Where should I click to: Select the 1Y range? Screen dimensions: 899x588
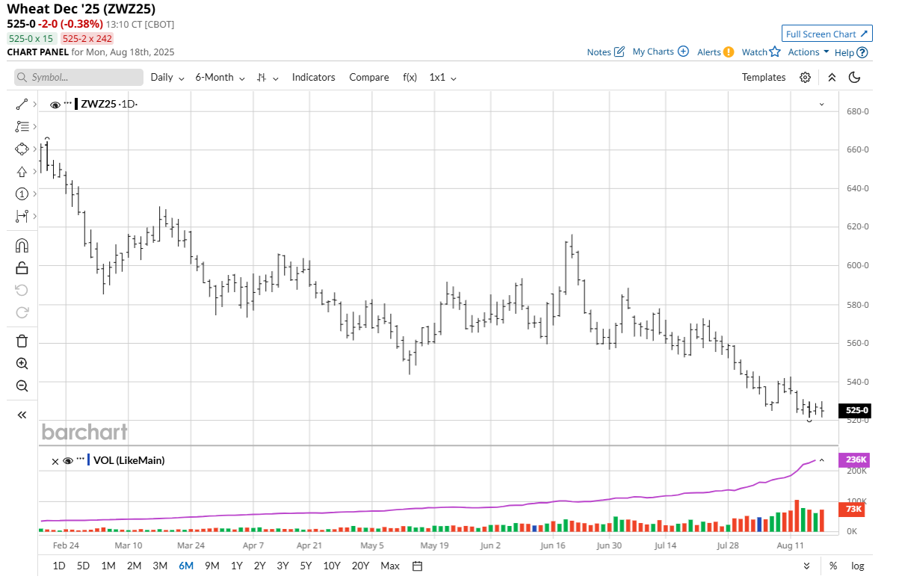[236, 566]
